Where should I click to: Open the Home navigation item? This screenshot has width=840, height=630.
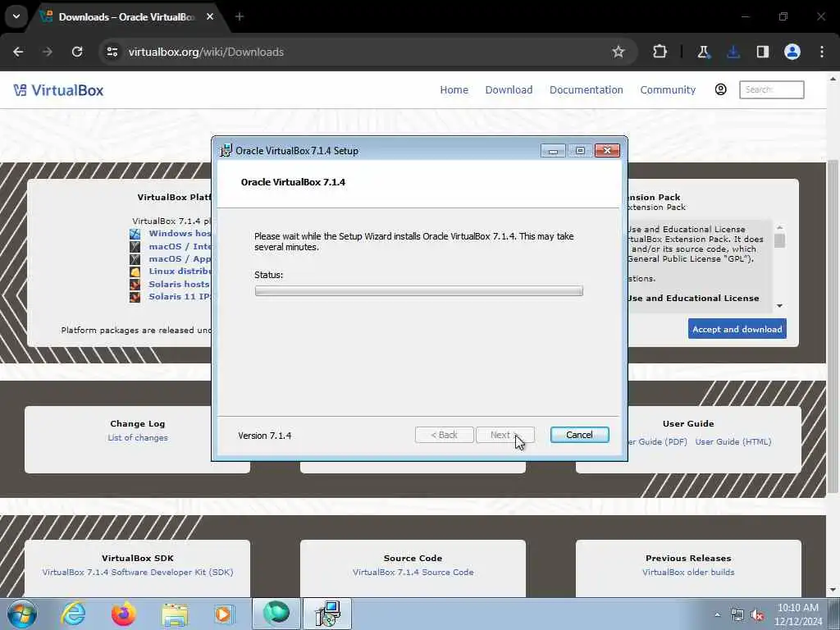(454, 90)
